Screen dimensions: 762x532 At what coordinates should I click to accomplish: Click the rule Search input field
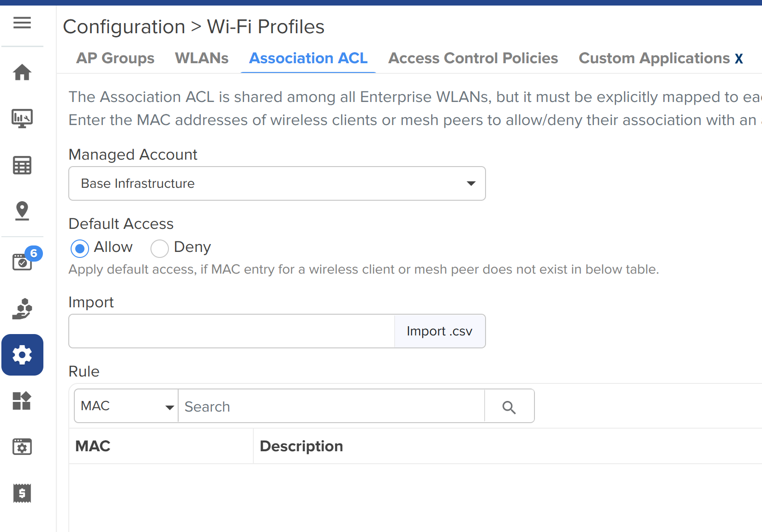tap(331, 406)
